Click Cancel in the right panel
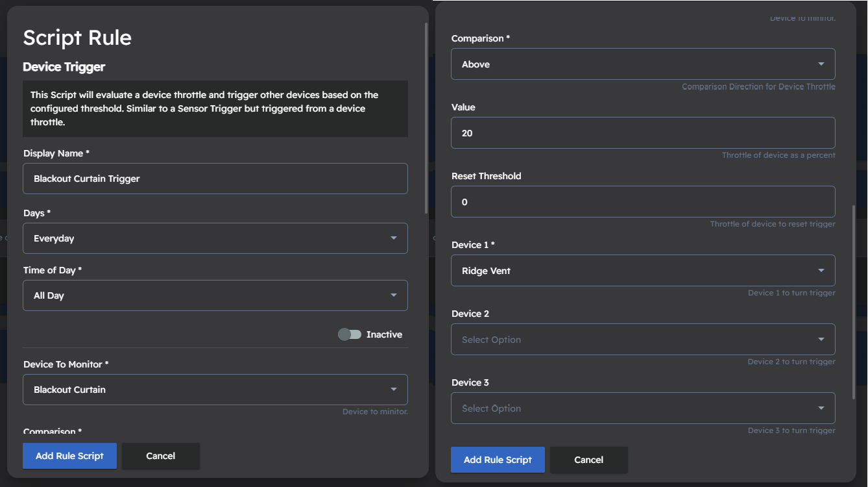This screenshot has width=868, height=487. pyautogui.click(x=588, y=460)
